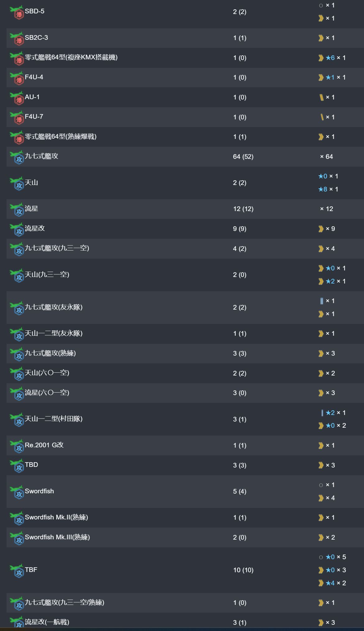Select the 零式艦戦64型(複座KMX搭載機) equipment name
This screenshot has height=631, width=364.
click(71, 58)
